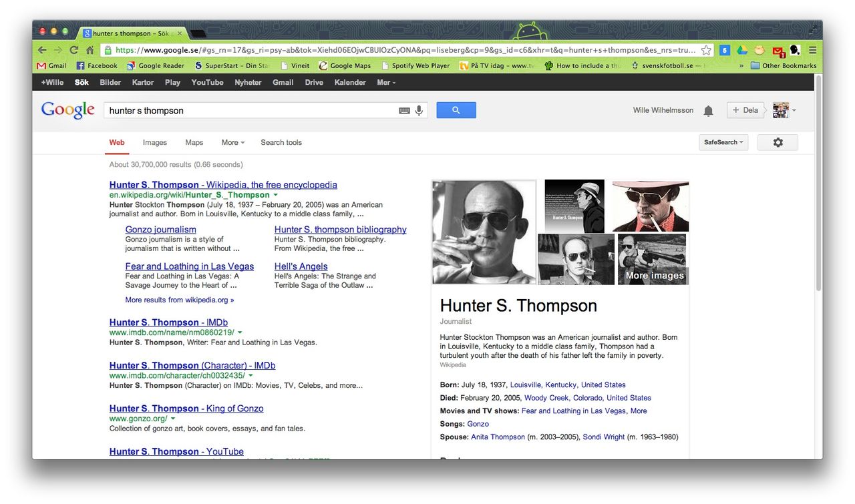Viewport: 855px width, 504px height.
Task: Select the Web search tab
Action: pyautogui.click(x=117, y=142)
